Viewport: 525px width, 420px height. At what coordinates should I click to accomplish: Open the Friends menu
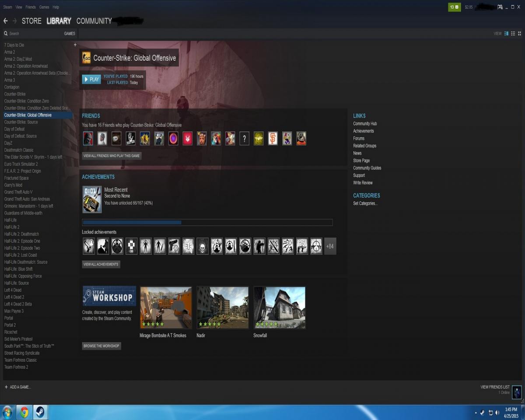pyautogui.click(x=31, y=7)
